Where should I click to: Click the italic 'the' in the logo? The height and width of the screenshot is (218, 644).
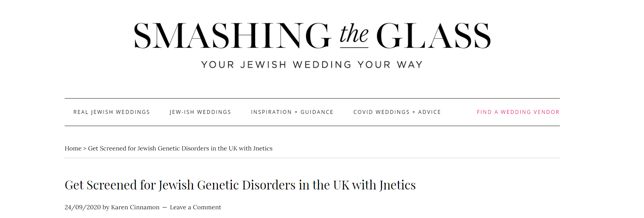click(x=354, y=35)
